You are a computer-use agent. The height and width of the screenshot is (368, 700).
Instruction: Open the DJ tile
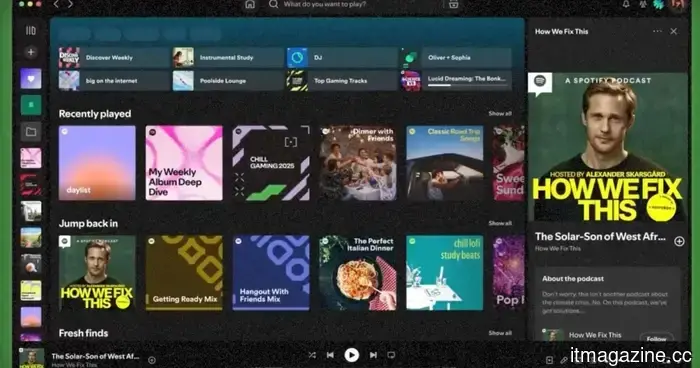(342, 58)
